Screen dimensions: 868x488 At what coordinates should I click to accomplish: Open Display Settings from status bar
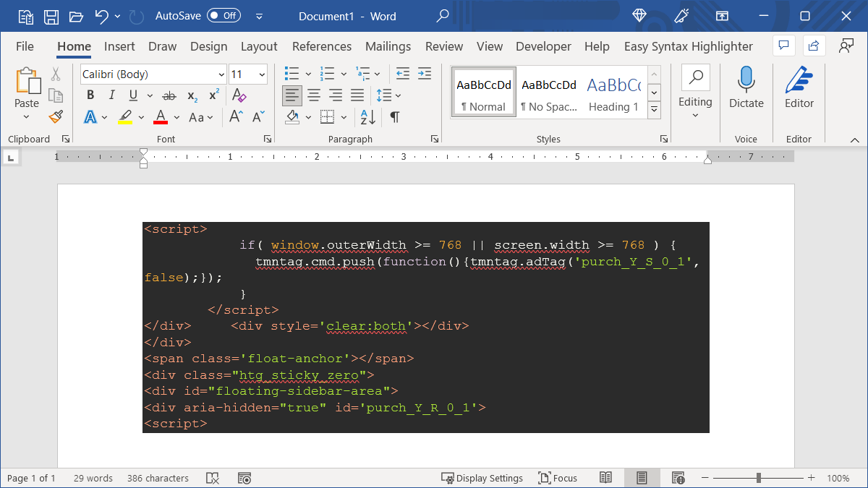coord(482,478)
